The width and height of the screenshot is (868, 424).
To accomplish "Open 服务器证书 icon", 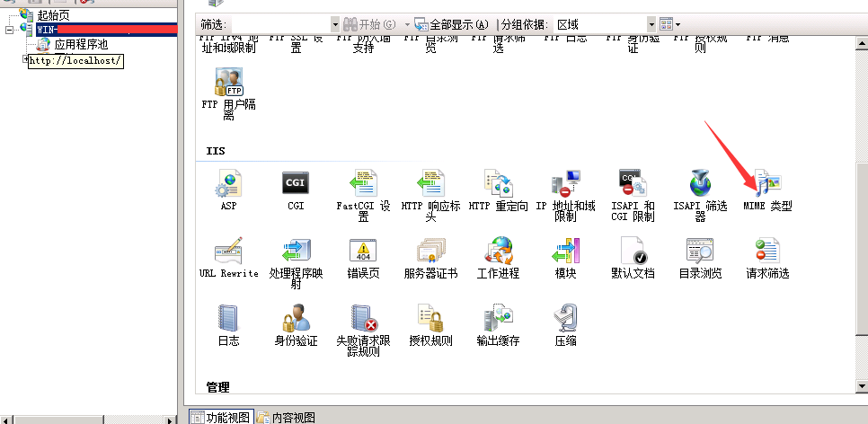I will pyautogui.click(x=430, y=251).
